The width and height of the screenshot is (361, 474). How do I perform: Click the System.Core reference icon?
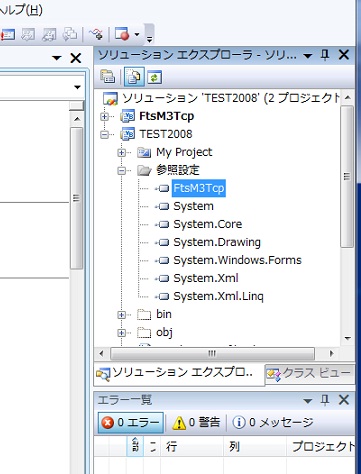tap(162, 225)
